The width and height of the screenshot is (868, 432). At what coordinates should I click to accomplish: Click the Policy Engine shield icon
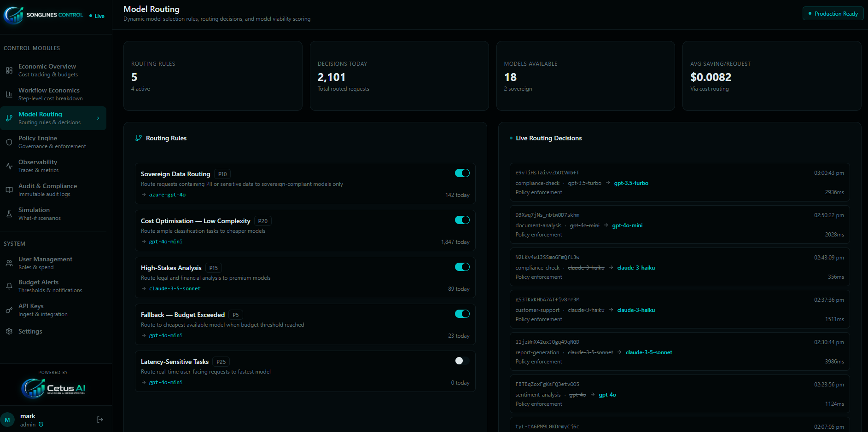point(9,142)
